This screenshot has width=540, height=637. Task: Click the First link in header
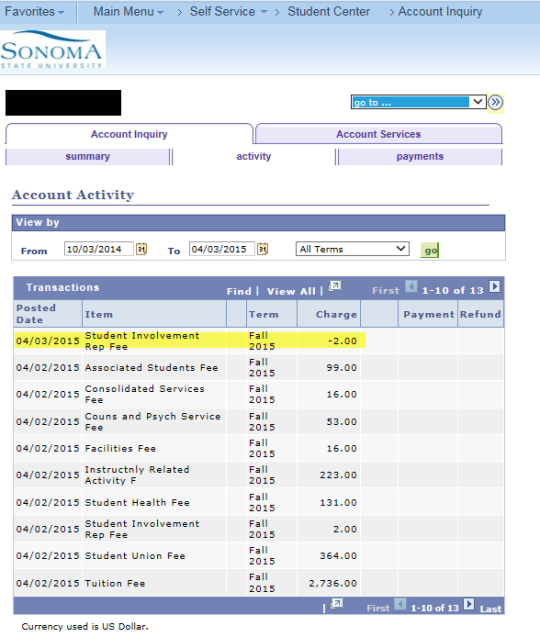pos(386,290)
